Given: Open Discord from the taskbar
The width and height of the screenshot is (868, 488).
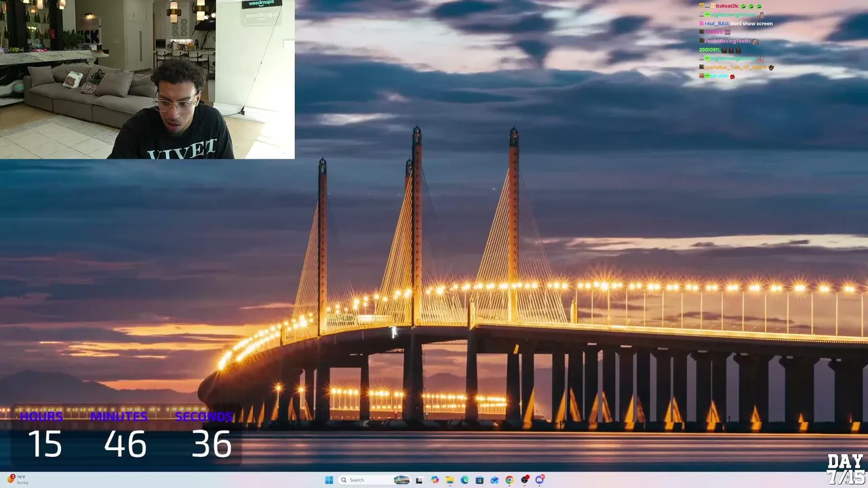Looking at the screenshot, I should pos(540,480).
